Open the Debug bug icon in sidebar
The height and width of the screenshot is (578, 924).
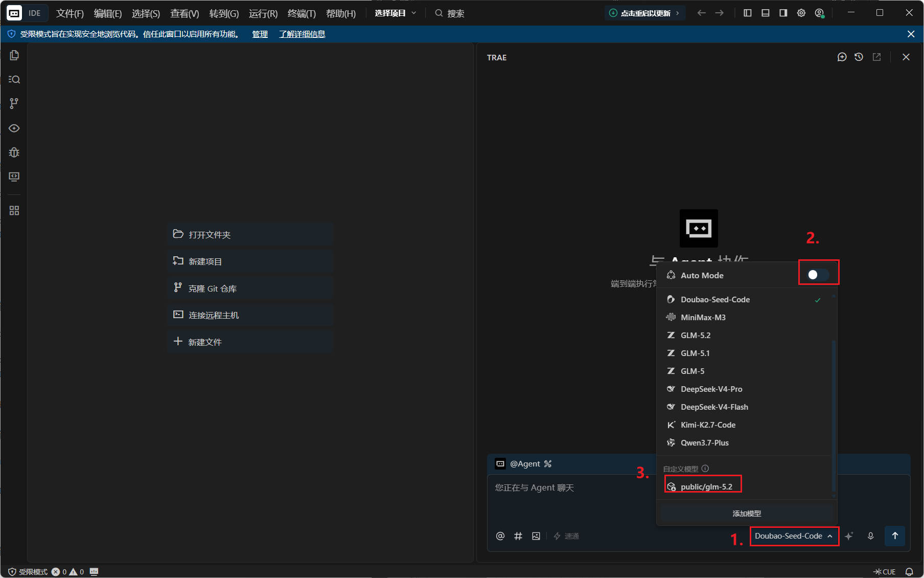coord(14,152)
